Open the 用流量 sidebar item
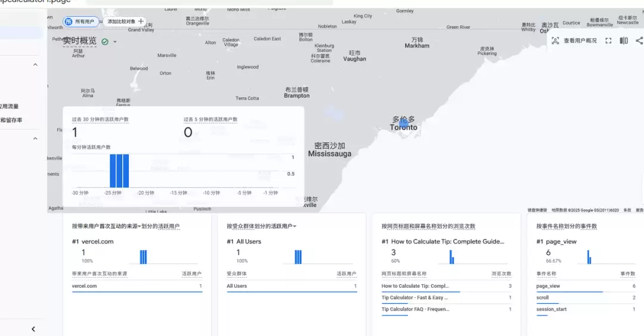This screenshot has width=644, height=336. coord(9,106)
